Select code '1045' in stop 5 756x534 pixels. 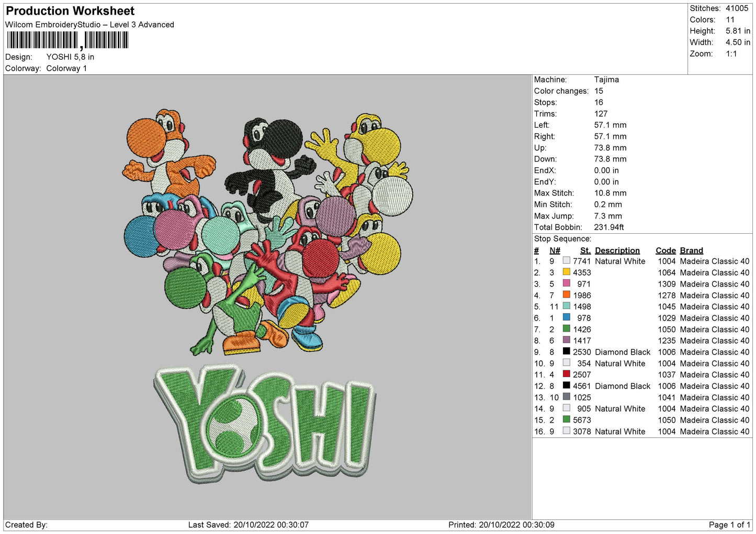[667, 306]
